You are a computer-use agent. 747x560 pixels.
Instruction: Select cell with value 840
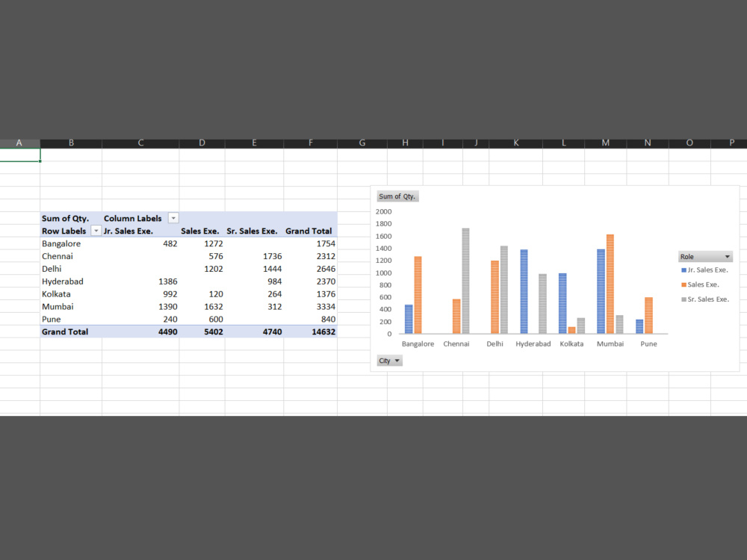[x=310, y=319]
